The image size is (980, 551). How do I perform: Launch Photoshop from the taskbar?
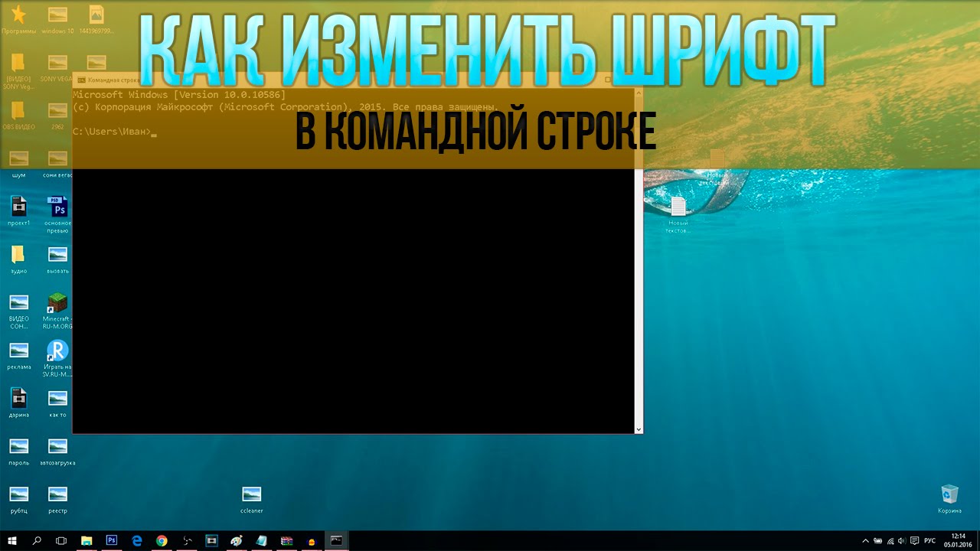(112, 540)
